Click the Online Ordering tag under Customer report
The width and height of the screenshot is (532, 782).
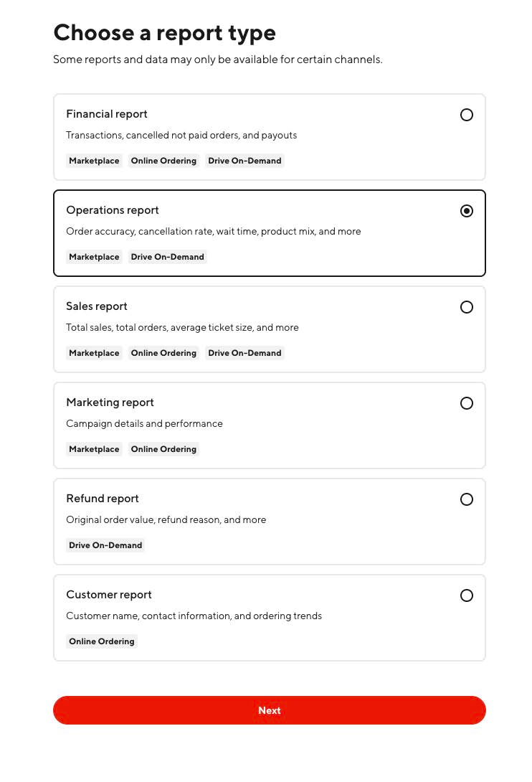tap(102, 642)
